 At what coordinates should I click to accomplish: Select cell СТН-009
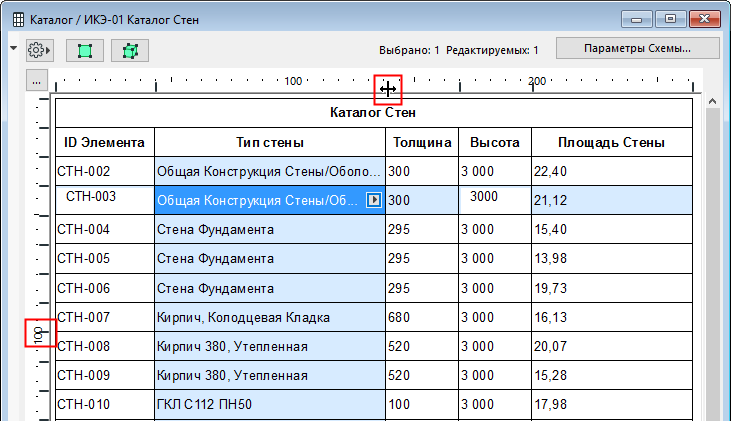click(x=104, y=375)
